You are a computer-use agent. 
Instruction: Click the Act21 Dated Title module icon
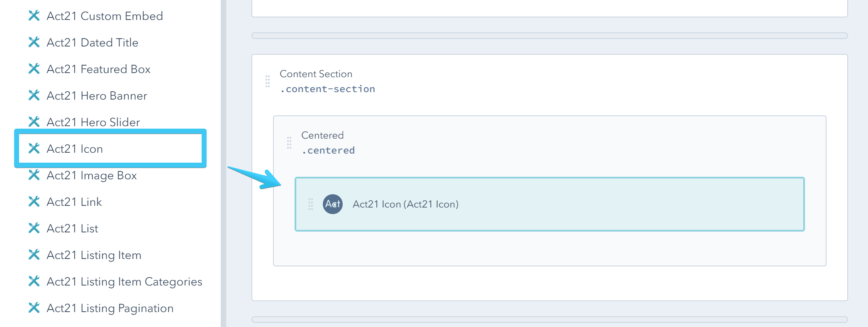pos(34,42)
